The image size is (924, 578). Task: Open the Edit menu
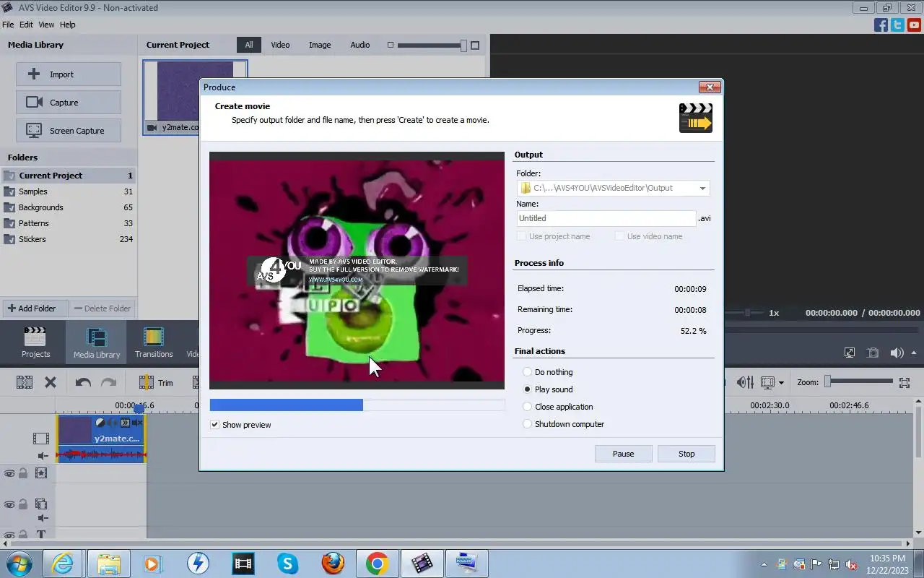click(x=26, y=25)
